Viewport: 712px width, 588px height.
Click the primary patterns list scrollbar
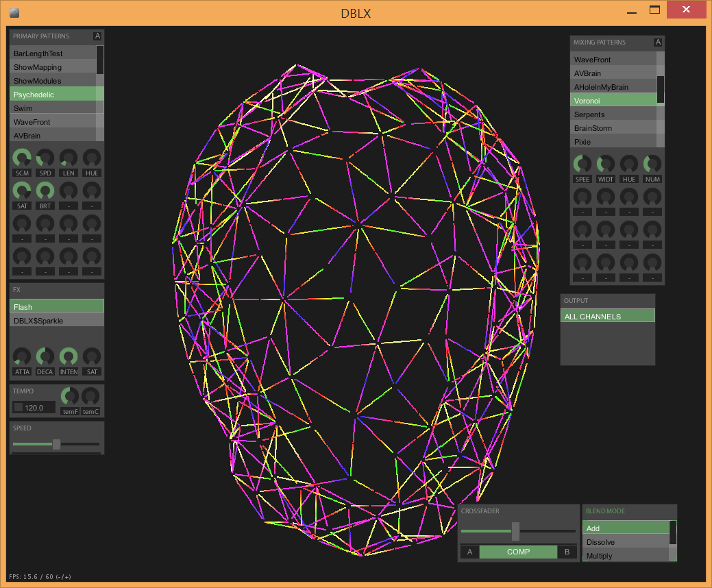(x=100, y=60)
